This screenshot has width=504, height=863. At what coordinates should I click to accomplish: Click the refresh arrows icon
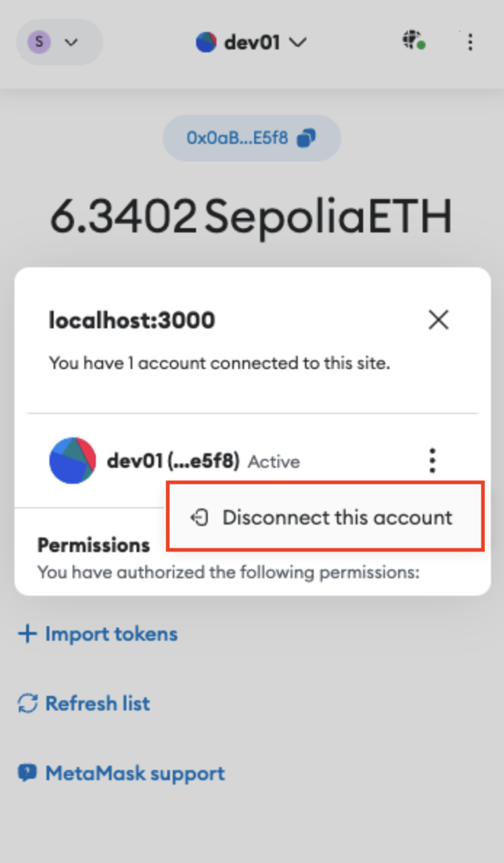coord(28,703)
